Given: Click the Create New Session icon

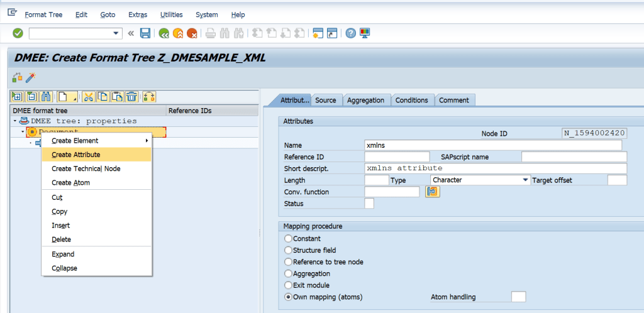Looking at the screenshot, I should click(318, 33).
